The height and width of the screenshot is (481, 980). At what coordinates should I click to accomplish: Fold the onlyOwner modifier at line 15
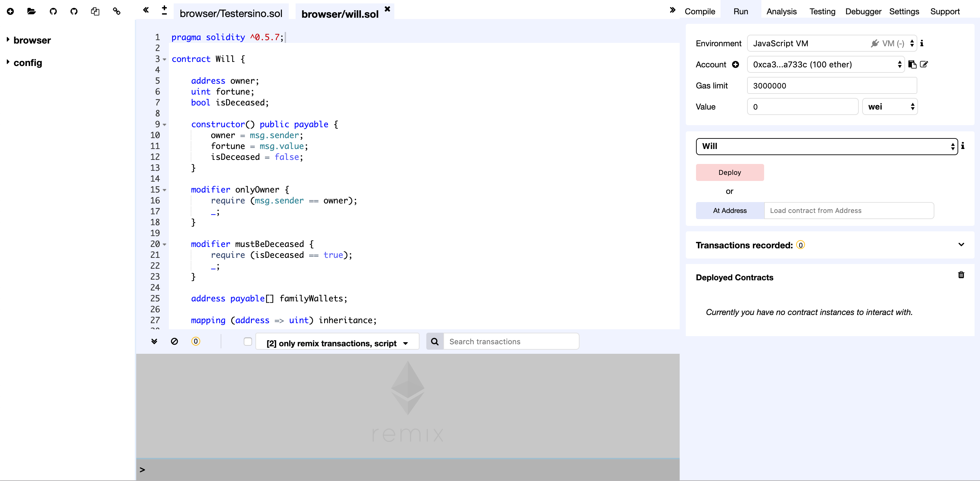pos(164,190)
